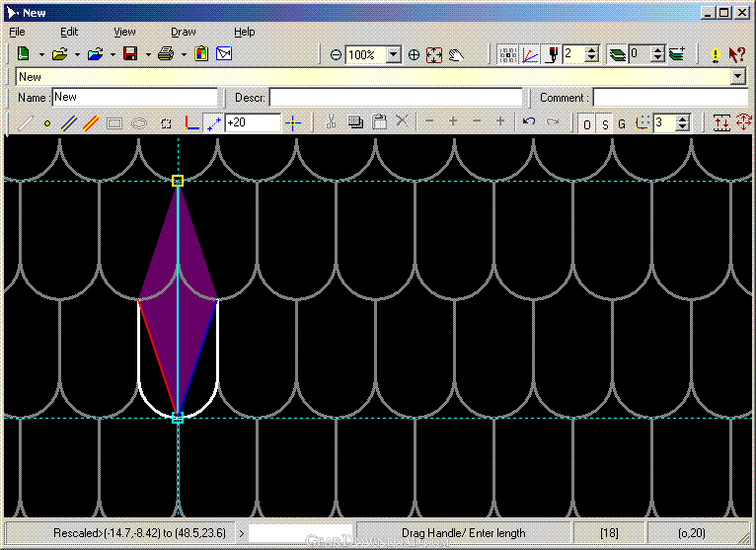Select the single line drawing tool
756x550 pixels.
25,123
